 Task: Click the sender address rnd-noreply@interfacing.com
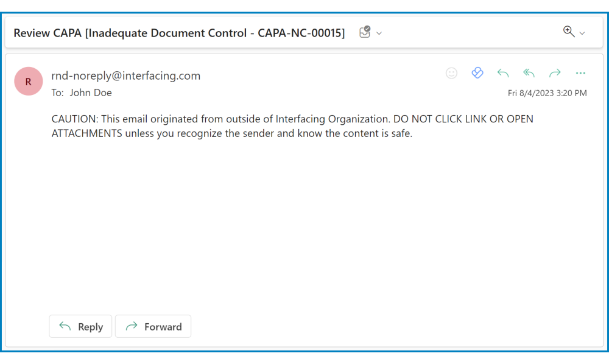[126, 75]
